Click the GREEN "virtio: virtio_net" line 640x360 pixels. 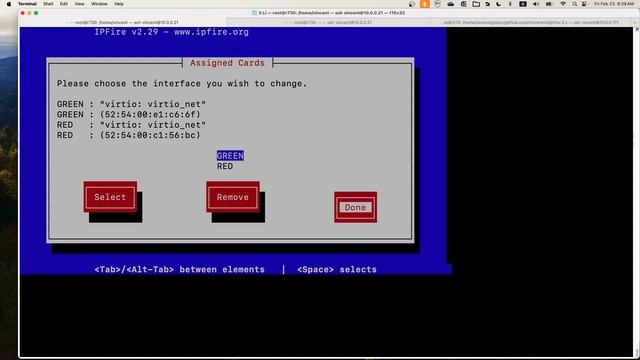coord(131,104)
